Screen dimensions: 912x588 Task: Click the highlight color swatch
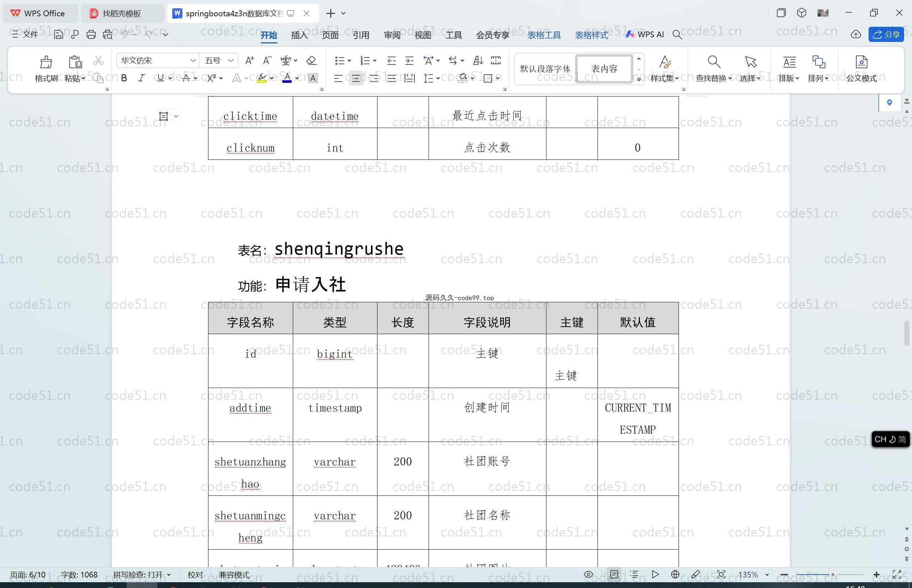tap(262, 78)
